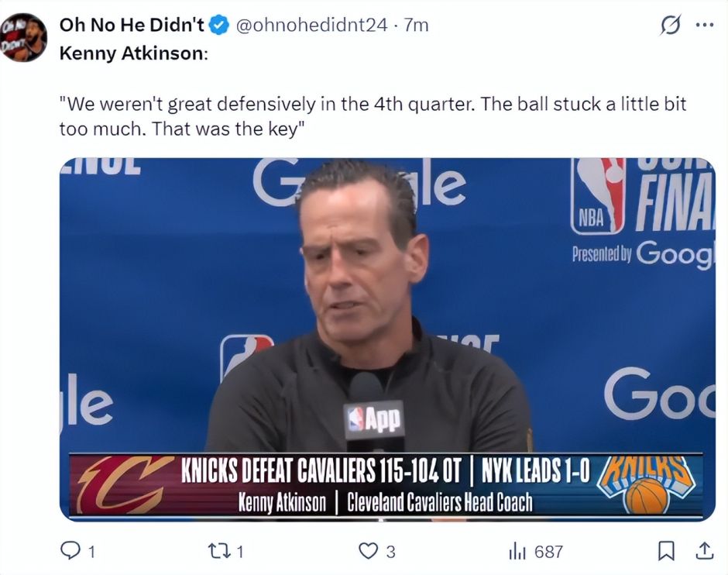Open Oh No He Didn't profile avatar

pos(24,37)
